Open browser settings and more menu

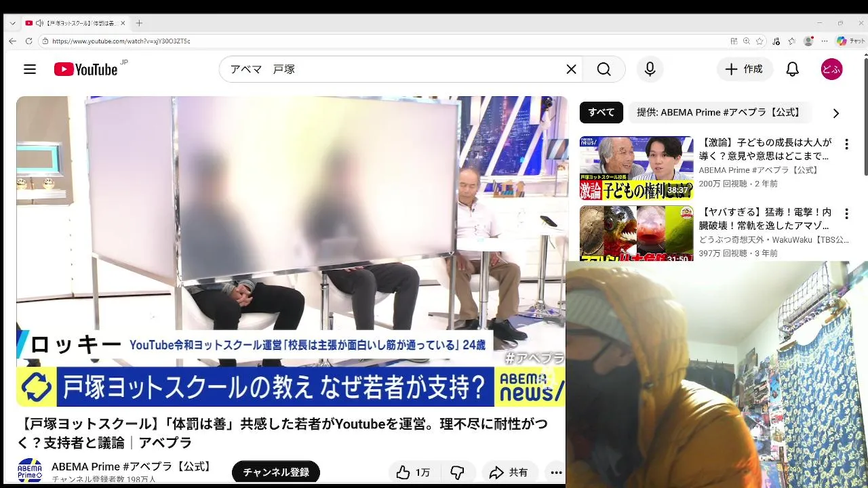point(824,41)
